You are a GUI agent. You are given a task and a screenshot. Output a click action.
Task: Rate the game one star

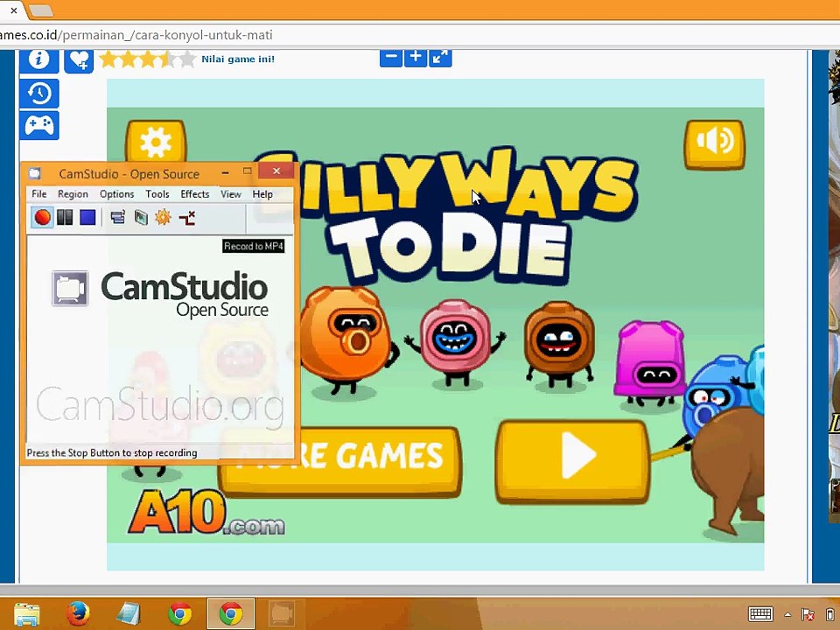coord(108,59)
